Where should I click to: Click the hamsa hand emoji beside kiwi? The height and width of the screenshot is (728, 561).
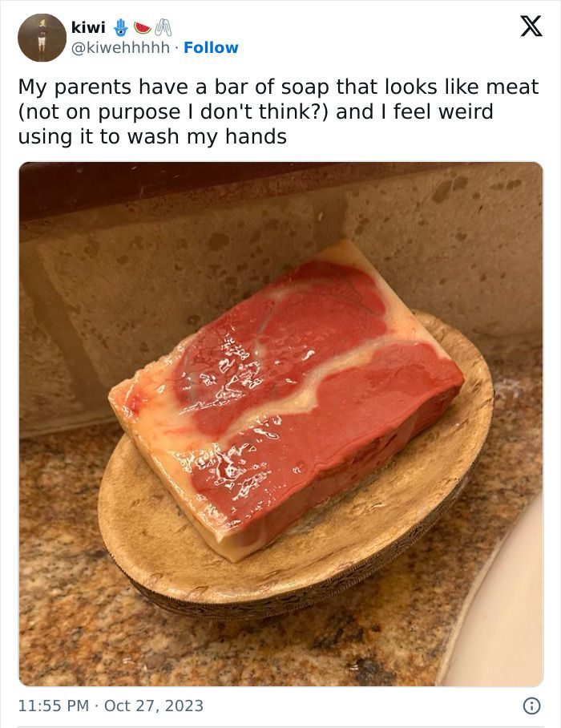[121, 27]
